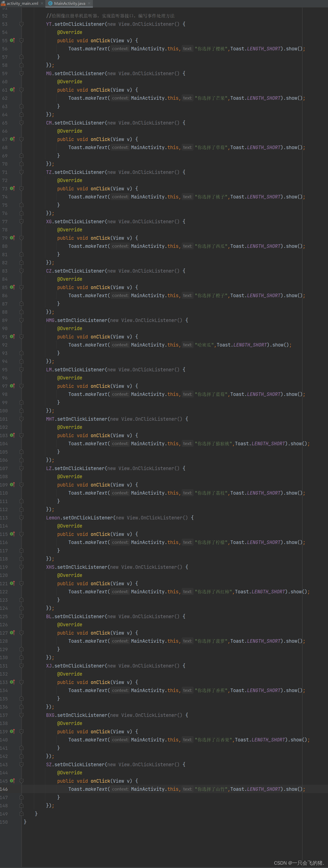Open override gutter icon on line 115

point(12,534)
